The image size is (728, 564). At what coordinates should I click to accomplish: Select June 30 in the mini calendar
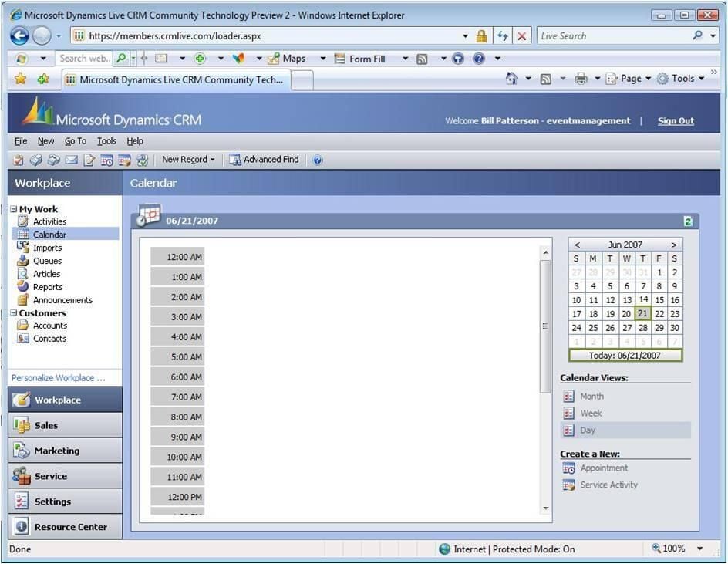coord(675,328)
